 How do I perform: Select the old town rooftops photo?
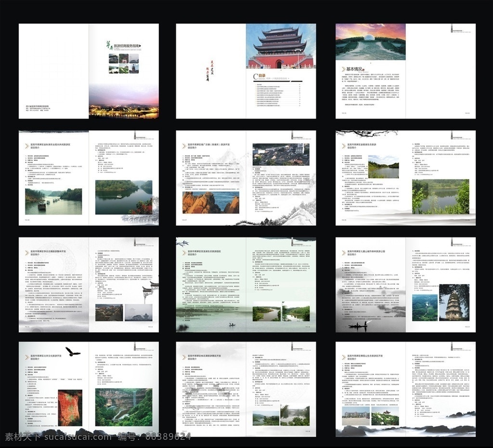pos(281,155)
